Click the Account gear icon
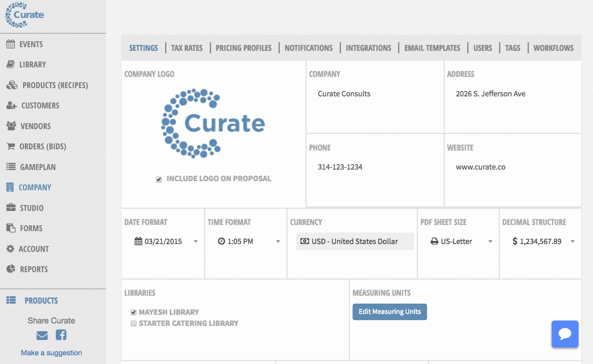 (x=10, y=249)
